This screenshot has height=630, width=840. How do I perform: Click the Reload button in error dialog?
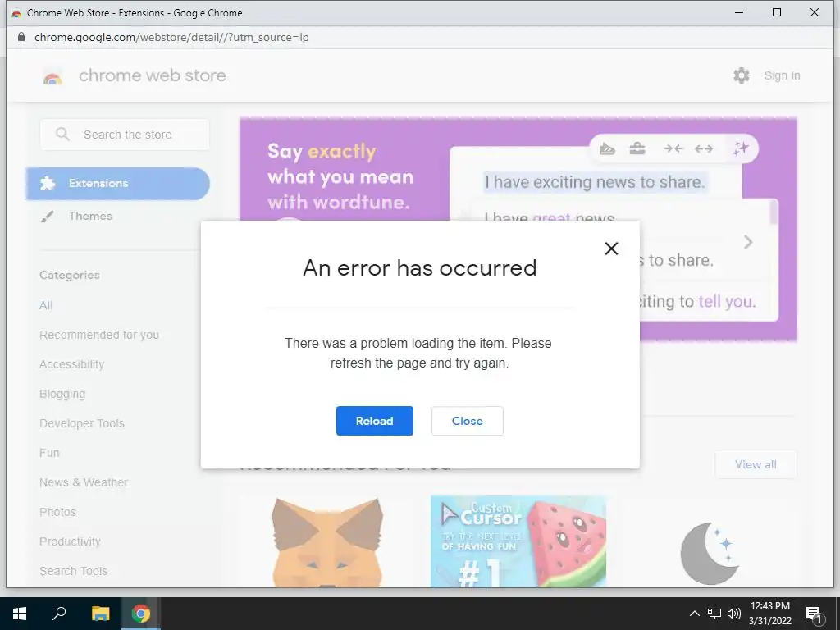[x=374, y=421]
